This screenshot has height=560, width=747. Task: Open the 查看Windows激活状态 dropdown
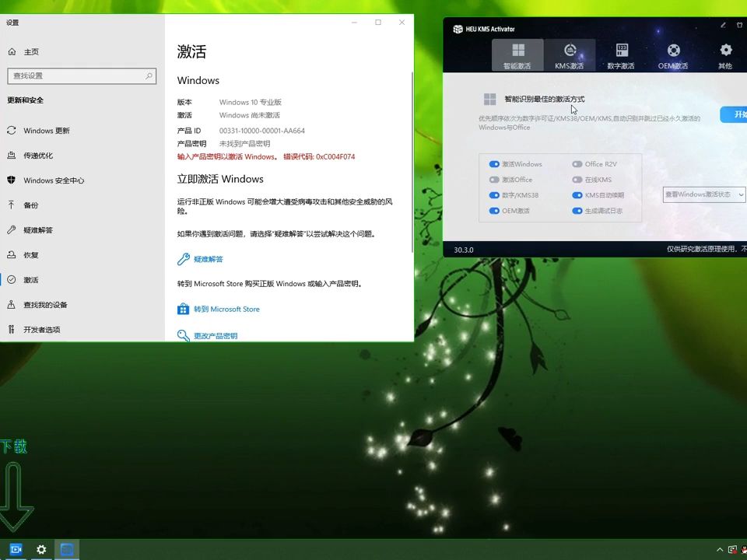(x=703, y=194)
